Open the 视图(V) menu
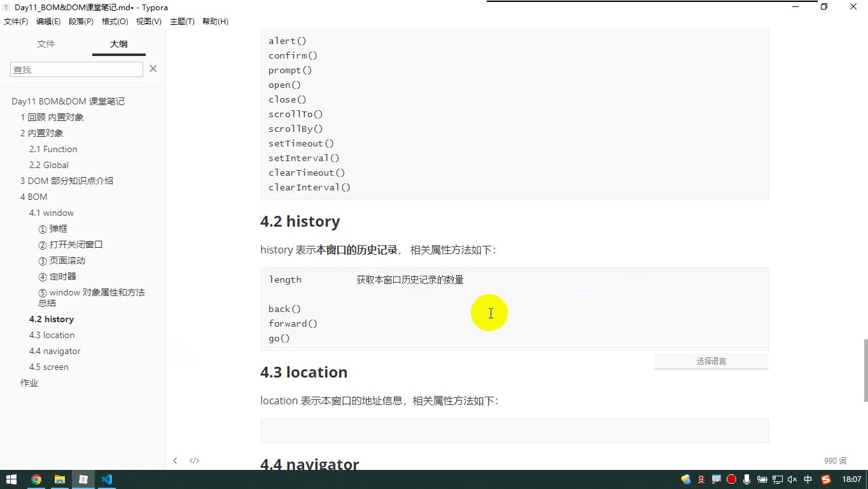 (x=148, y=22)
